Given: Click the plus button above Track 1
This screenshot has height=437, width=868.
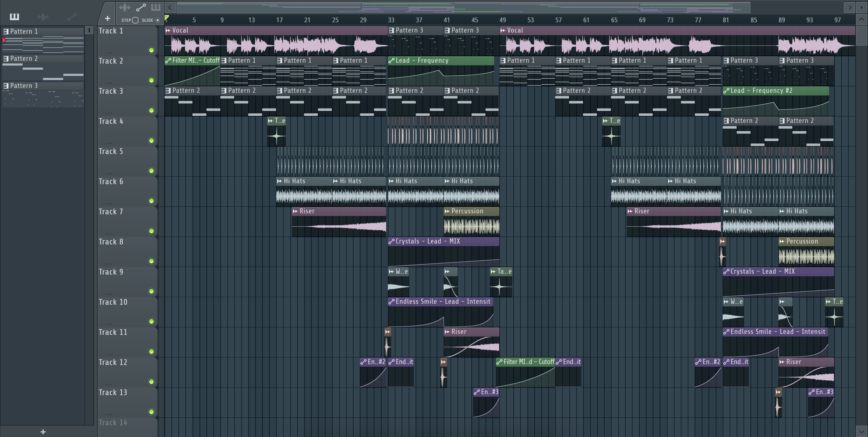Looking at the screenshot, I should point(108,18).
